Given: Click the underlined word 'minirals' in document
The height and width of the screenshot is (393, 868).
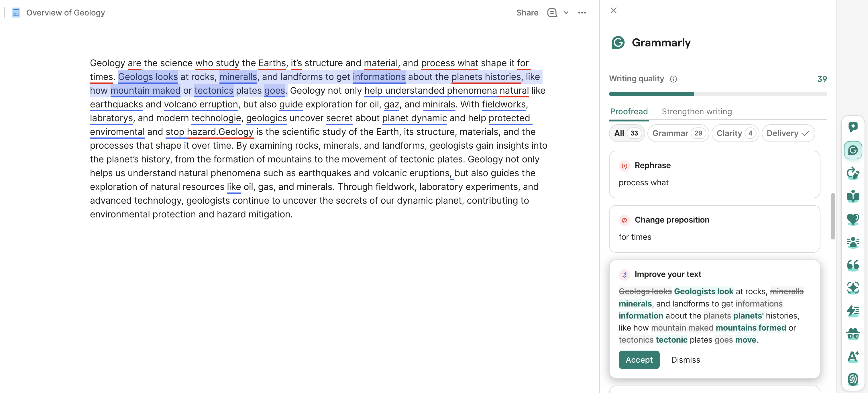Looking at the screenshot, I should (x=439, y=105).
